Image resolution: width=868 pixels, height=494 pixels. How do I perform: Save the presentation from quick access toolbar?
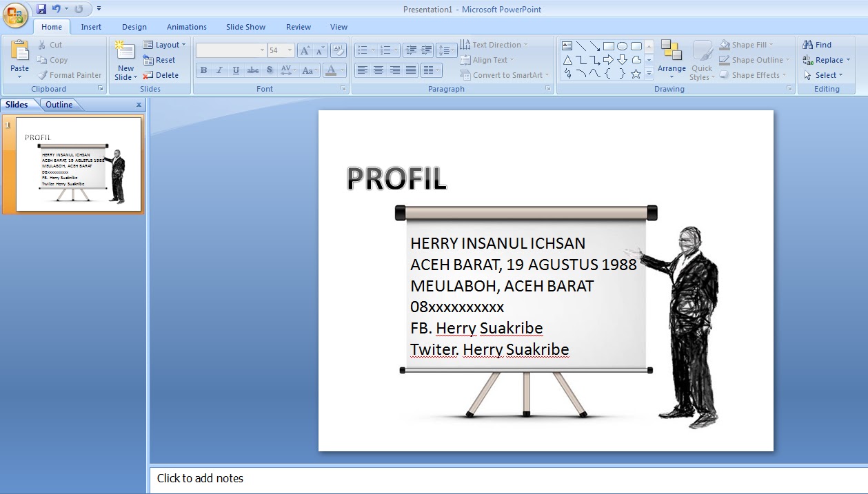41,9
